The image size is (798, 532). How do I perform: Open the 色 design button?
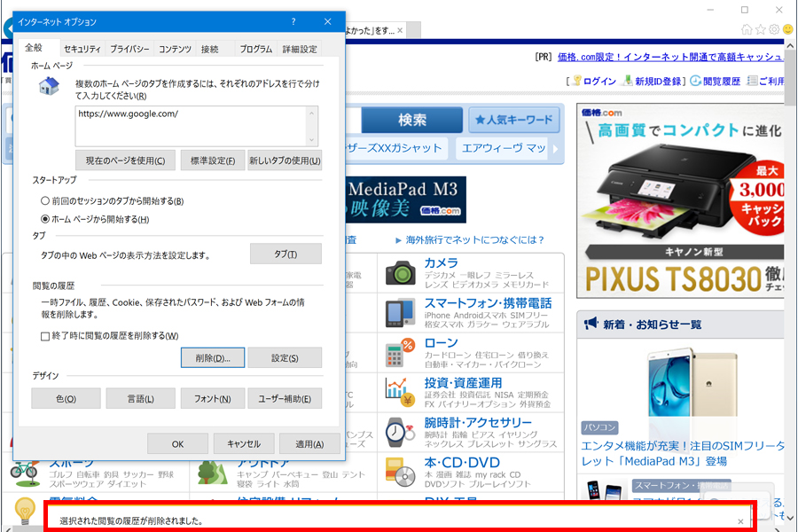[66, 399]
